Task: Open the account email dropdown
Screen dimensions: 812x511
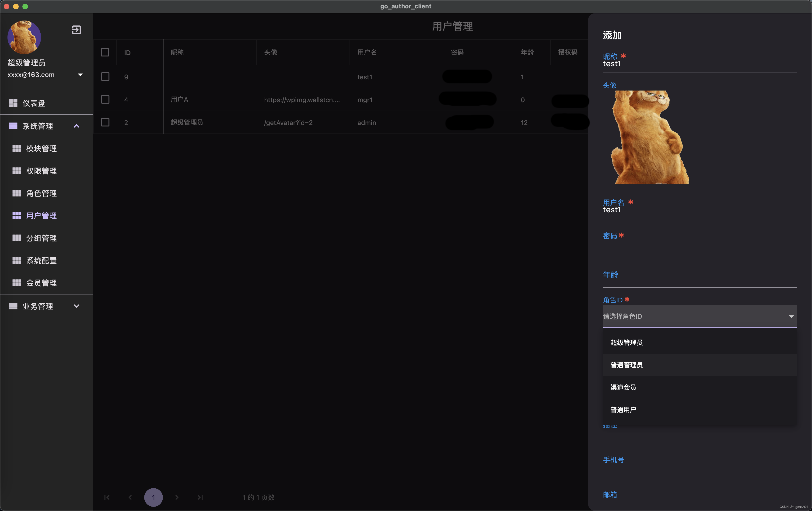Action: [80, 75]
